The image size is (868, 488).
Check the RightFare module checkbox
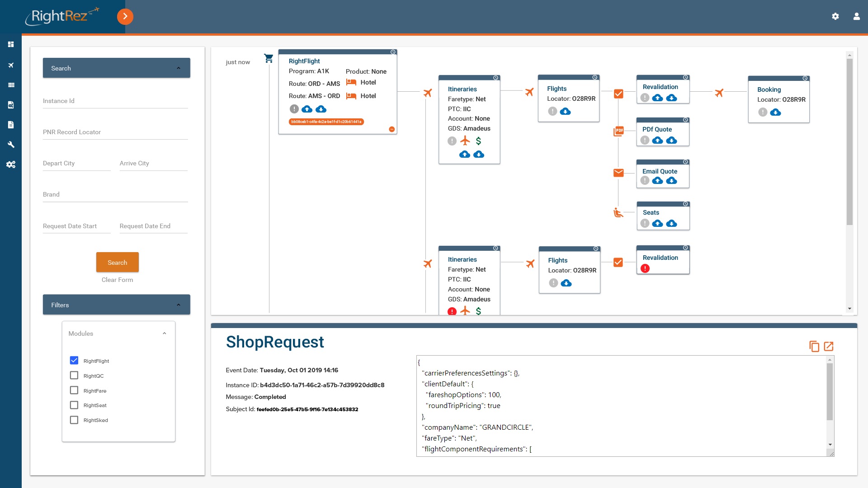pos(74,390)
